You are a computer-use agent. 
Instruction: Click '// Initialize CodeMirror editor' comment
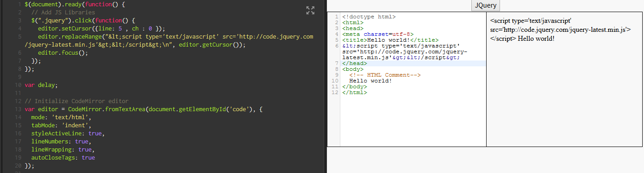point(76,101)
